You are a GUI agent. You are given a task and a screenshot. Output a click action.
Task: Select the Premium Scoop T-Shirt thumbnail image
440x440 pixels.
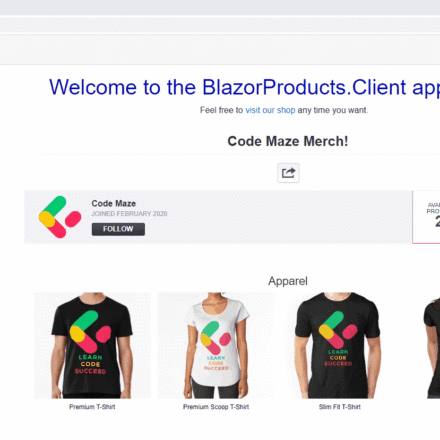[216, 345]
